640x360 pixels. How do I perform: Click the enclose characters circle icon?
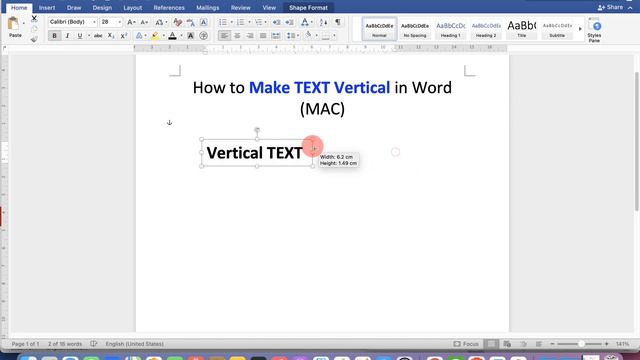(x=203, y=36)
